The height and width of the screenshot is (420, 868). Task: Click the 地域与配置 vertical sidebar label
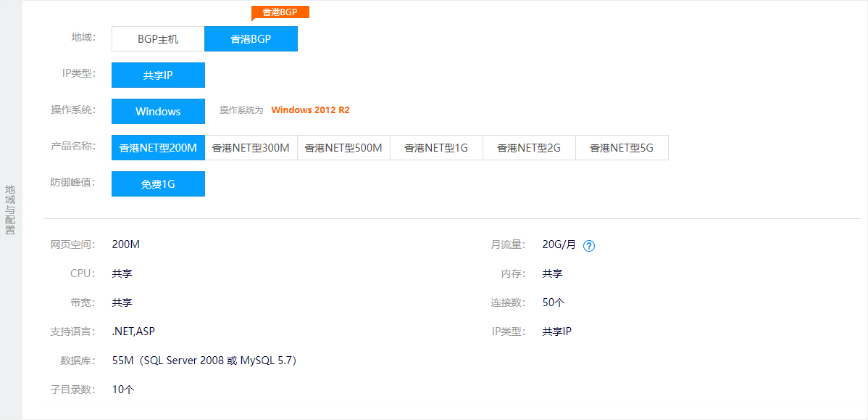(11, 210)
